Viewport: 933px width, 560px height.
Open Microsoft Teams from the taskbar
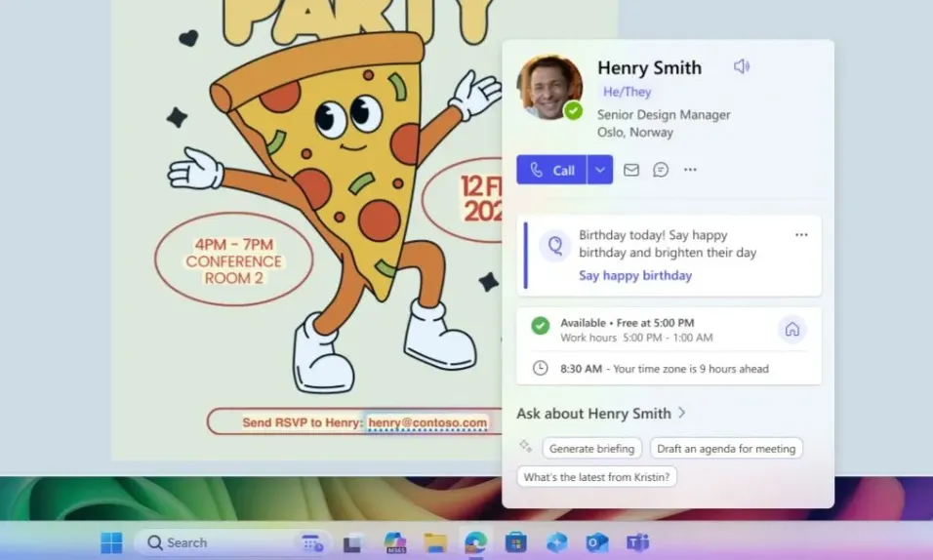(637, 542)
